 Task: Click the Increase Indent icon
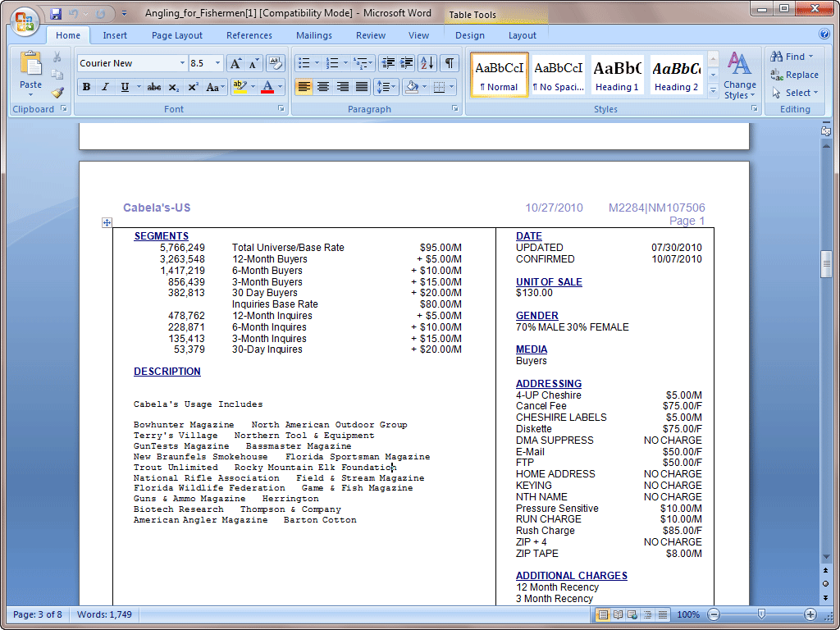pos(407,63)
